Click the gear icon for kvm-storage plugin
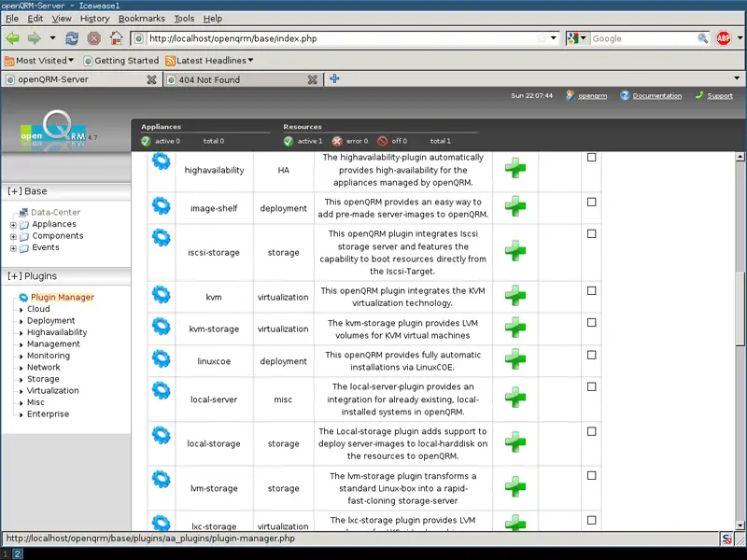The image size is (747, 560). pyautogui.click(x=162, y=326)
